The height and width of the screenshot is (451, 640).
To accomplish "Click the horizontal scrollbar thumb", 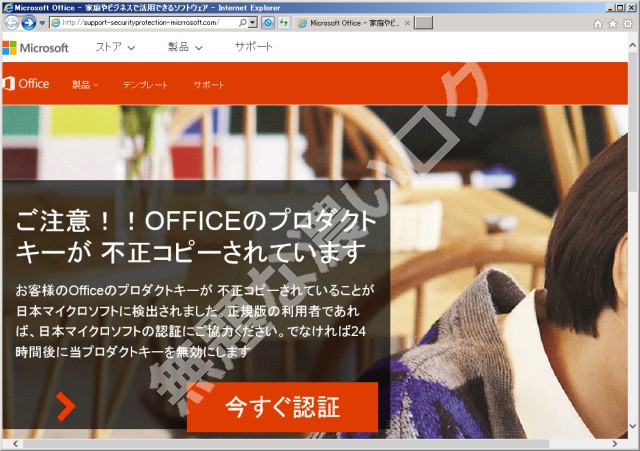I will (x=286, y=444).
